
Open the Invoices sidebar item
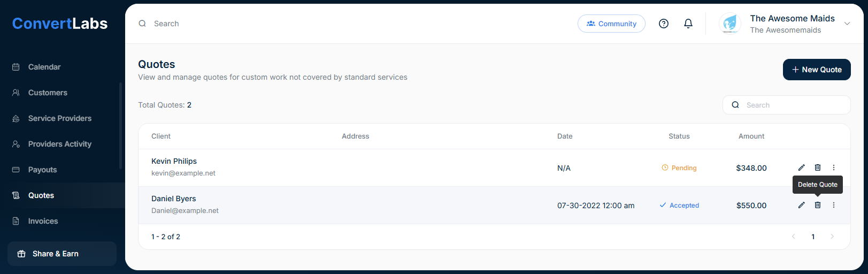pyautogui.click(x=43, y=221)
